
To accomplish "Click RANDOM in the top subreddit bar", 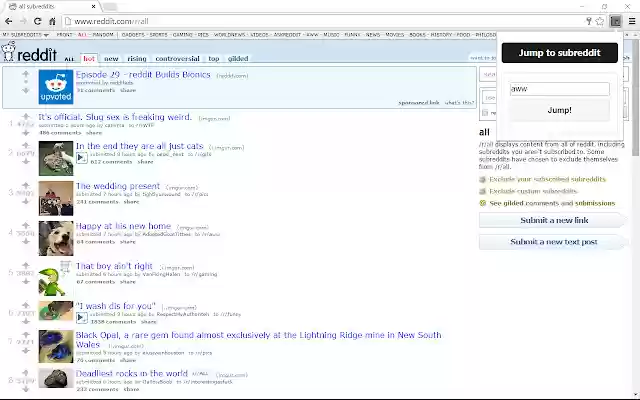I will click(103, 35).
